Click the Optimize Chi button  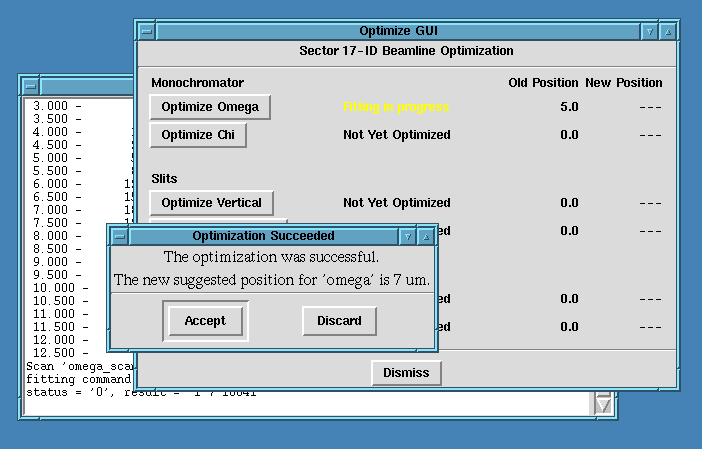(198, 135)
